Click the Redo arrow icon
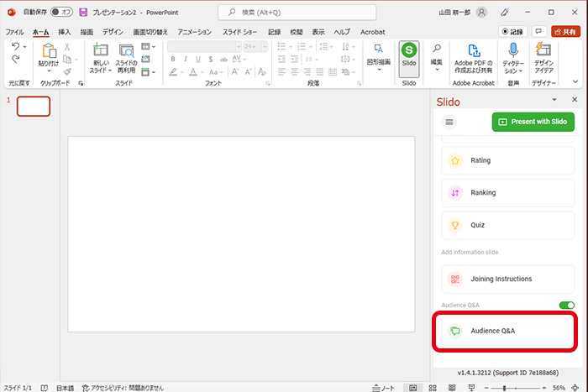This screenshot has width=588, height=392. 15,59
